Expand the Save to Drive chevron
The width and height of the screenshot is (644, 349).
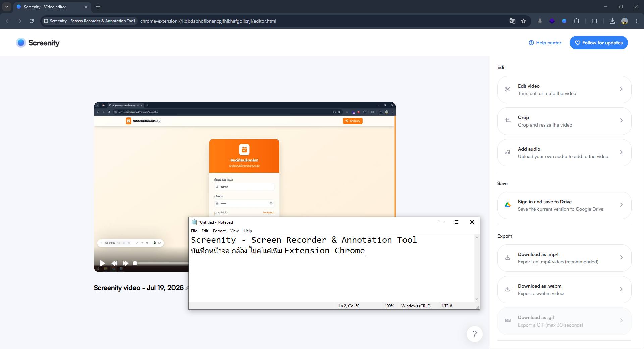(x=621, y=205)
